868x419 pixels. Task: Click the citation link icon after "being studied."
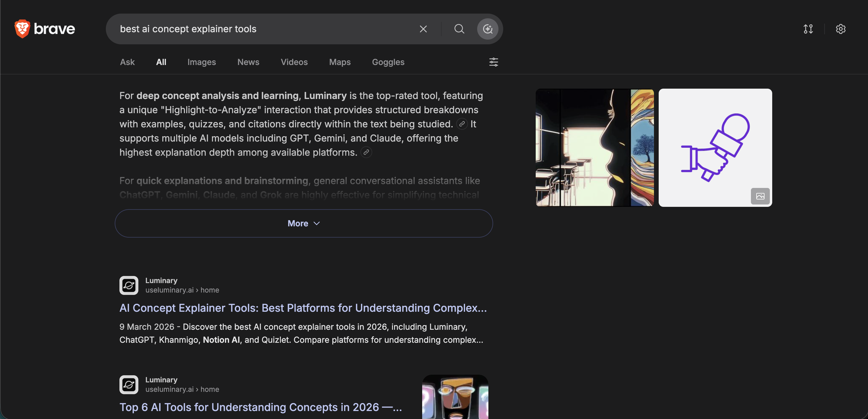(461, 124)
